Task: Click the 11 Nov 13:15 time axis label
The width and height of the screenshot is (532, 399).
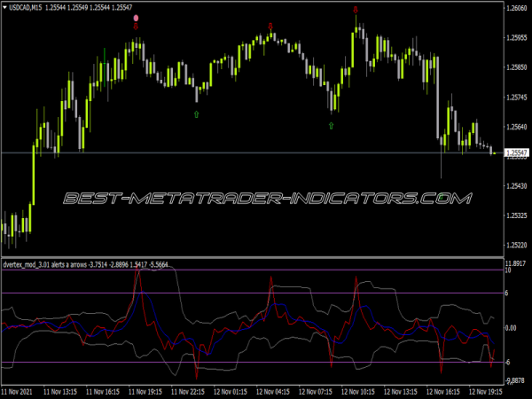Action: pos(60,392)
